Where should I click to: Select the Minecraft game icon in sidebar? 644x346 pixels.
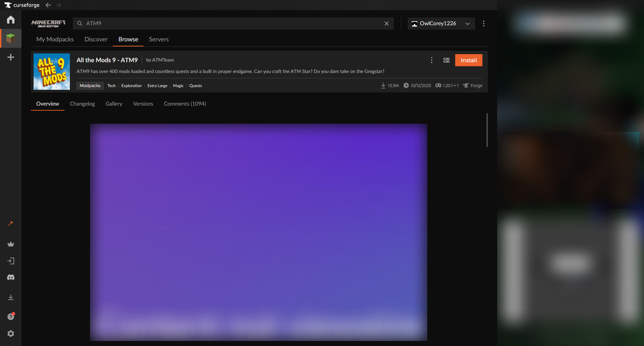(11, 38)
